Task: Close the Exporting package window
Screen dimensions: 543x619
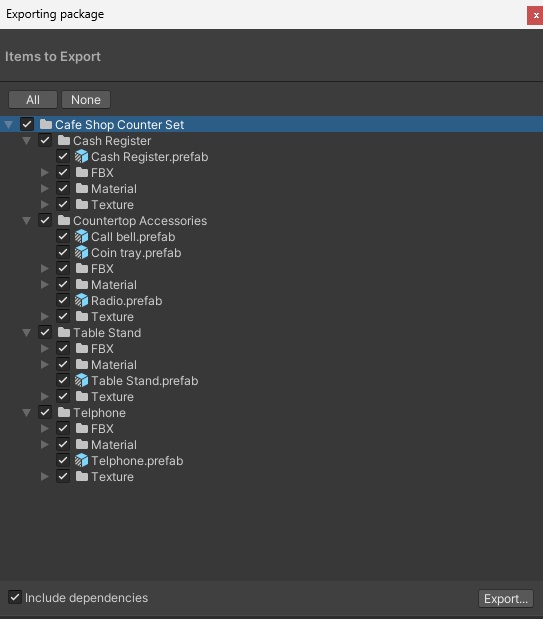Action: [x=535, y=15]
